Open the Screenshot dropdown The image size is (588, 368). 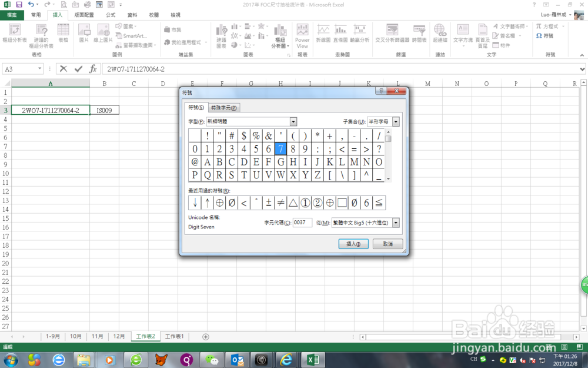tap(135, 45)
